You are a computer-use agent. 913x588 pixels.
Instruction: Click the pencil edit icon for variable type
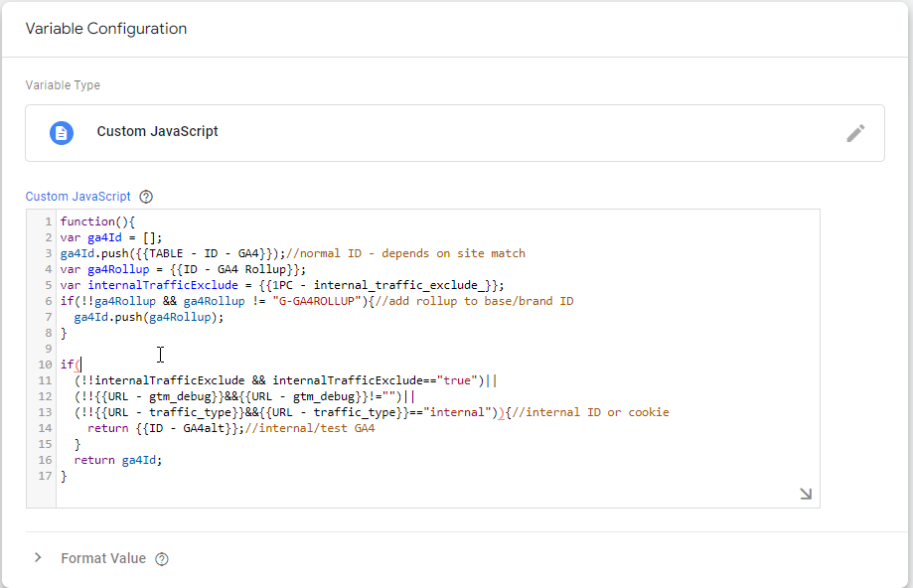pos(855,133)
